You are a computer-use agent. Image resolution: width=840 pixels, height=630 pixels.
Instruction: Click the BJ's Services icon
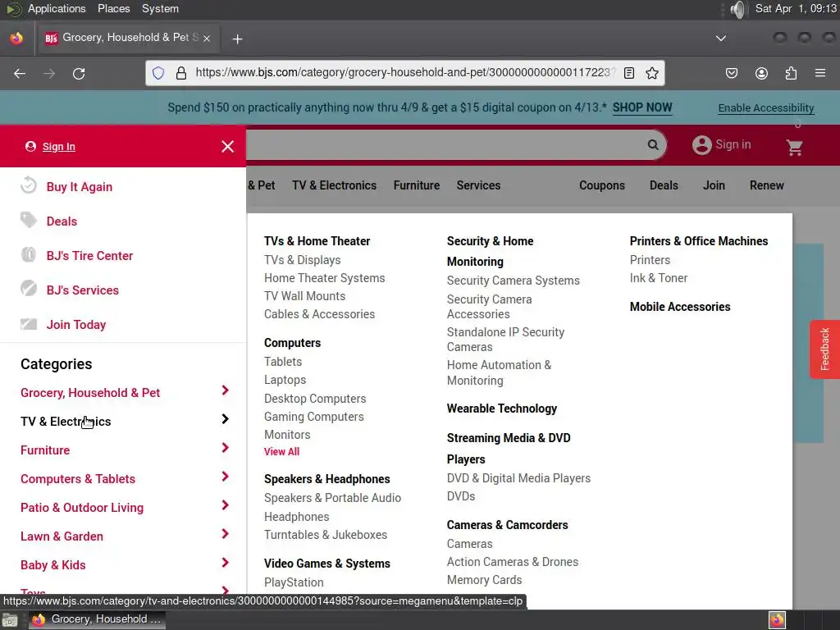coord(29,289)
